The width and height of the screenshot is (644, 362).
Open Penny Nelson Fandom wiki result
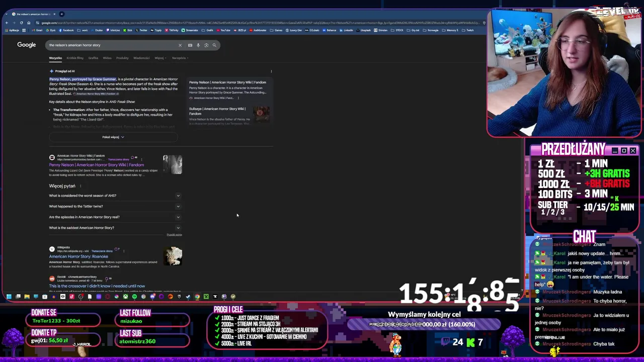97,165
